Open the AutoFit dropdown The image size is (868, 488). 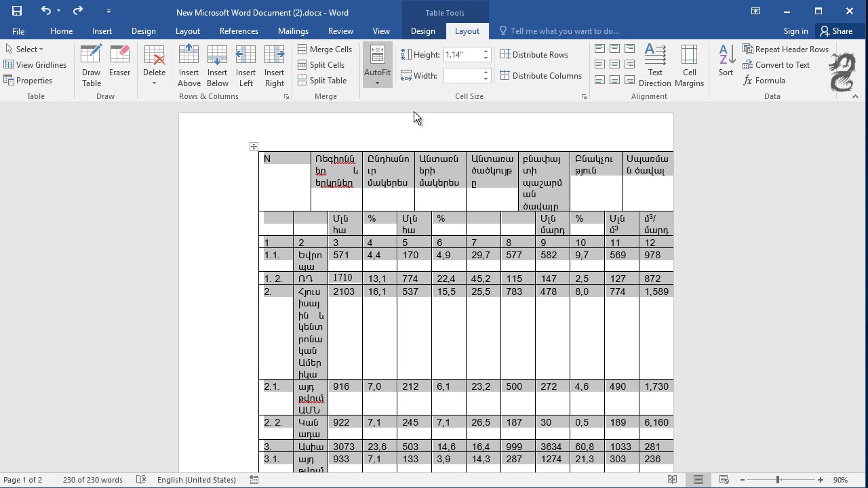(377, 66)
